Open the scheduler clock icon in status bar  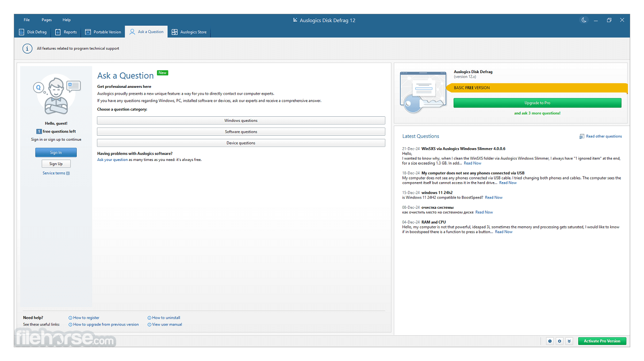(550, 341)
